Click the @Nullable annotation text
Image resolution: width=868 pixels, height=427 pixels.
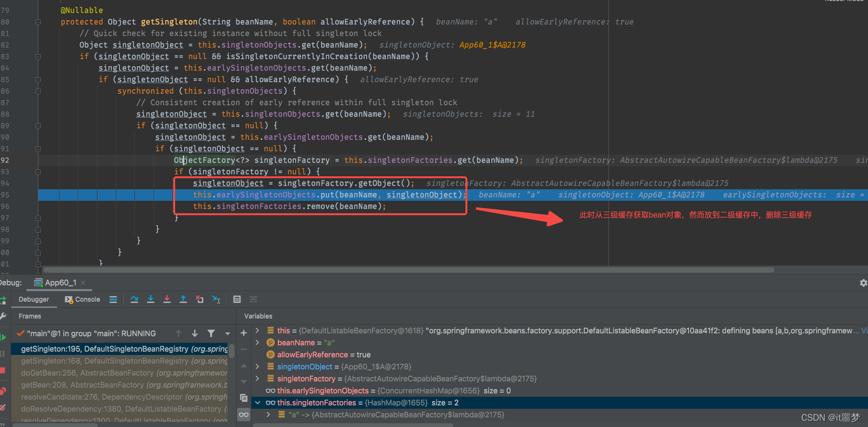tap(82, 10)
